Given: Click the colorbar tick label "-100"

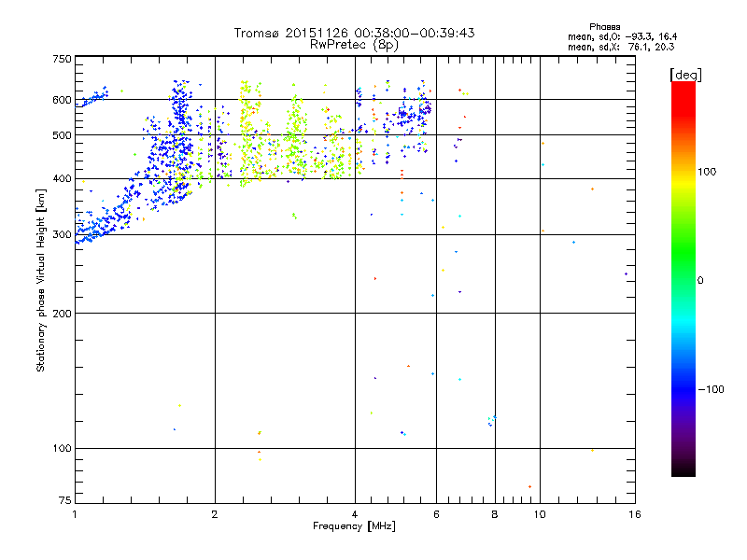Looking at the screenshot, I should pos(711,389).
